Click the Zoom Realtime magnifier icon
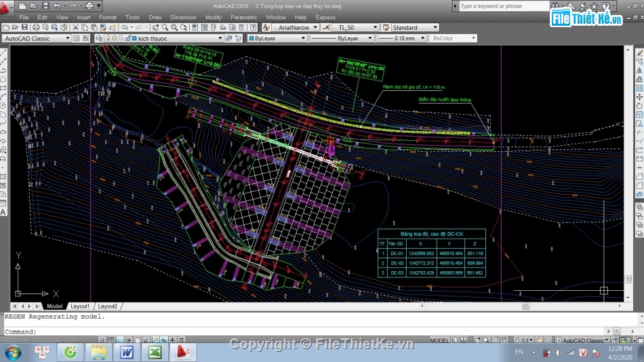644x362 pixels. coord(165,28)
